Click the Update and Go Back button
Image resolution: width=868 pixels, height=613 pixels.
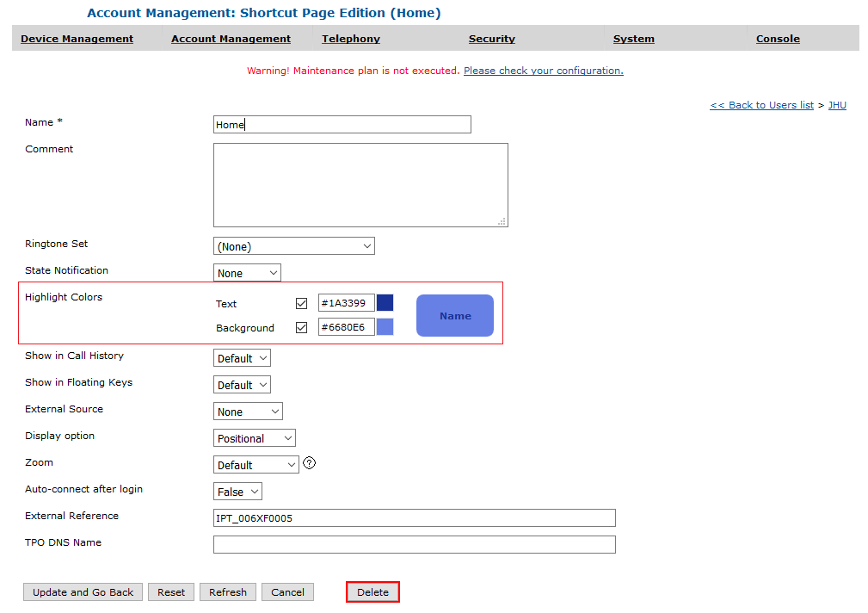83,592
